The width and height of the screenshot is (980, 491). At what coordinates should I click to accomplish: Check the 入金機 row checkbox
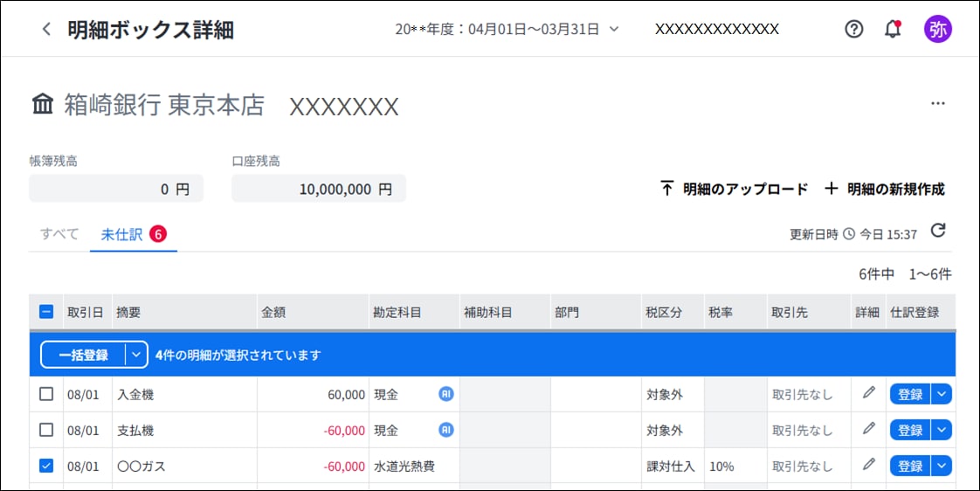(x=46, y=394)
